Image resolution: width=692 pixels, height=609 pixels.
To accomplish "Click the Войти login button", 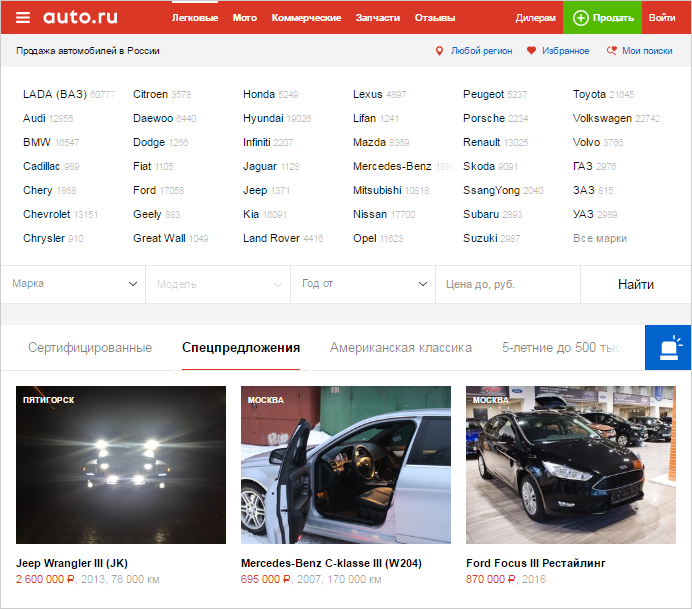I will [662, 18].
